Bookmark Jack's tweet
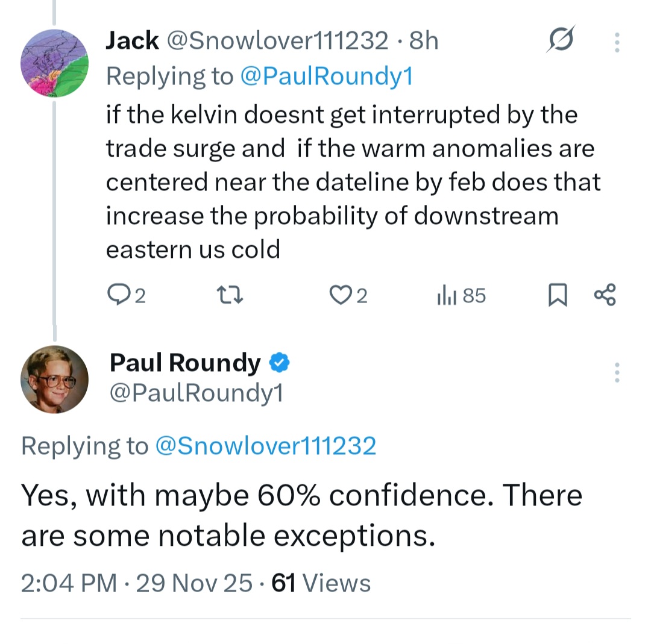Viewport: 651px width, 644px height. tap(558, 295)
